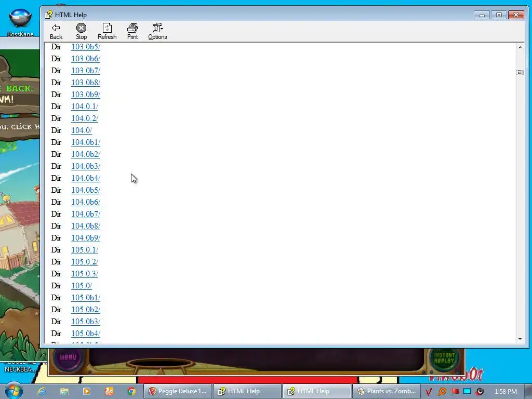Refresh the HTML Help page
This screenshot has height=399, width=532.
pyautogui.click(x=107, y=32)
